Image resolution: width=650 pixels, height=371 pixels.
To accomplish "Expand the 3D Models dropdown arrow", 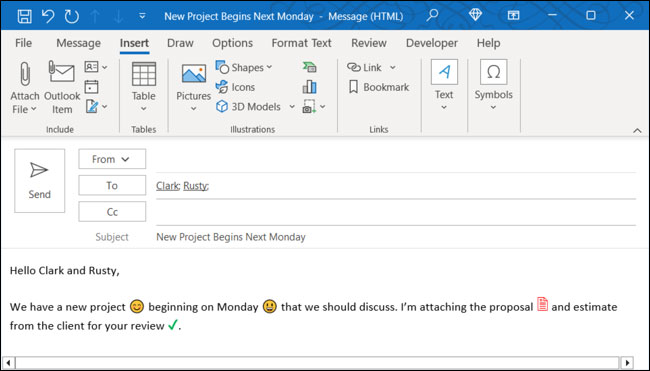I will [292, 107].
